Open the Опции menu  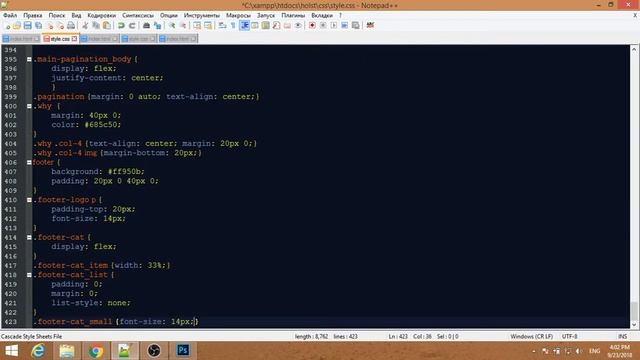169,15
